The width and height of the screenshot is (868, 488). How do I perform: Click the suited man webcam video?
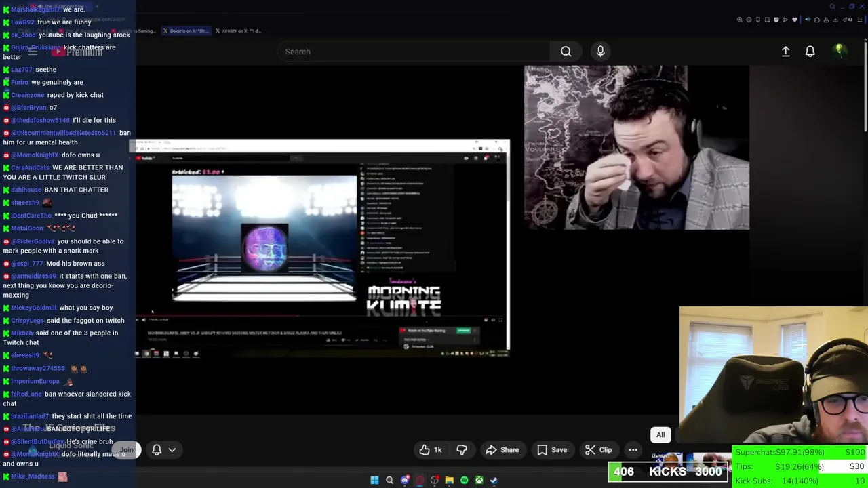637,148
